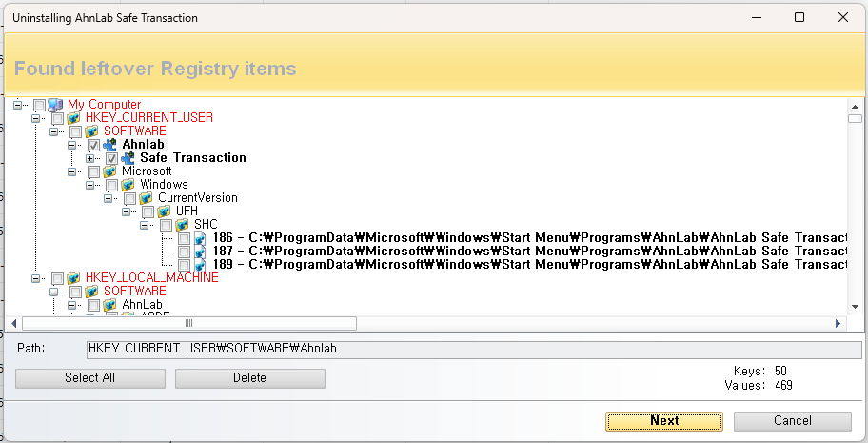The width and height of the screenshot is (868, 443).
Task: Collapse the Windows key node
Action: (89, 185)
